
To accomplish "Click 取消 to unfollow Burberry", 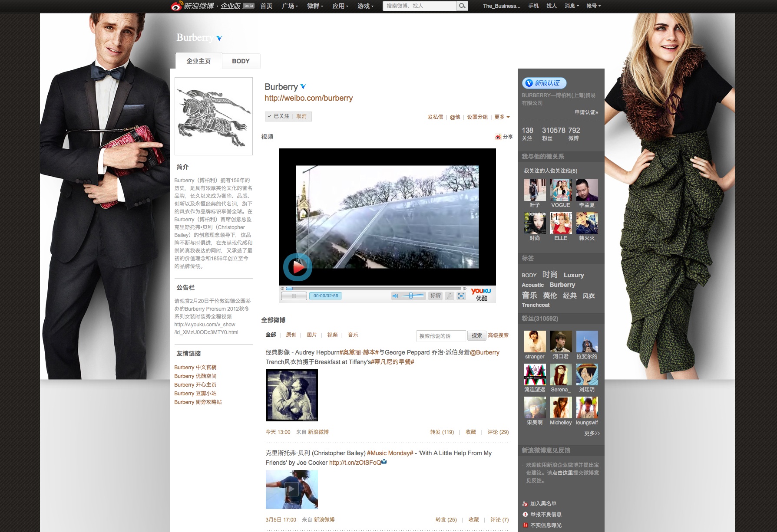I will [301, 116].
